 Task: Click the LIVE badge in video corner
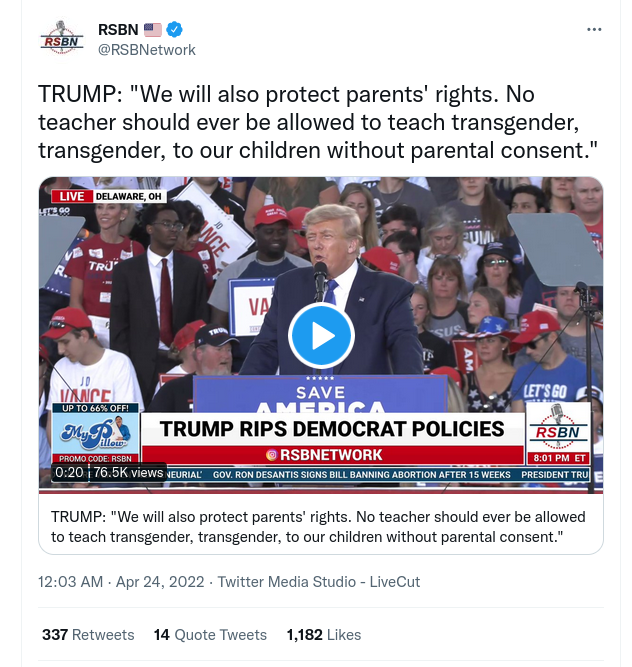(x=71, y=196)
